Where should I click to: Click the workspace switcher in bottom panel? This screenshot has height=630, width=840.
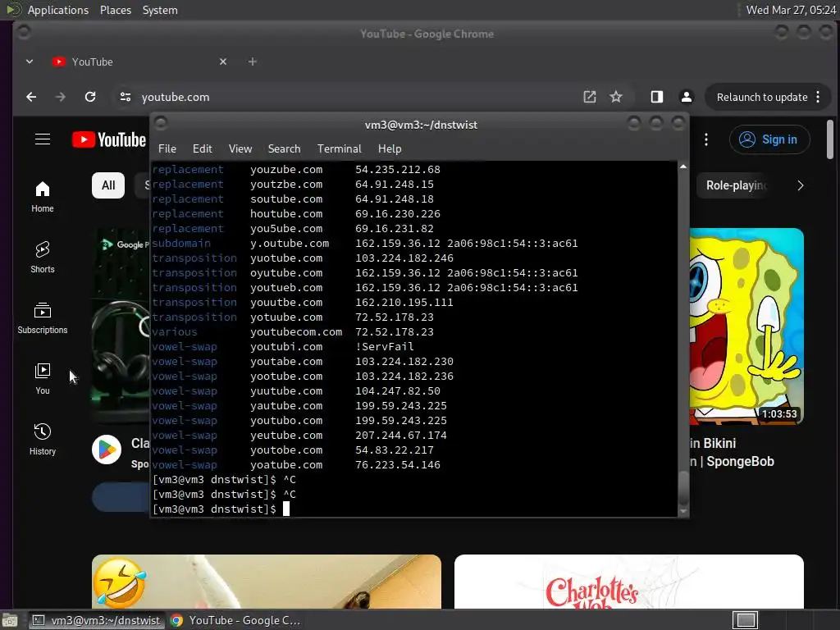pos(745,620)
